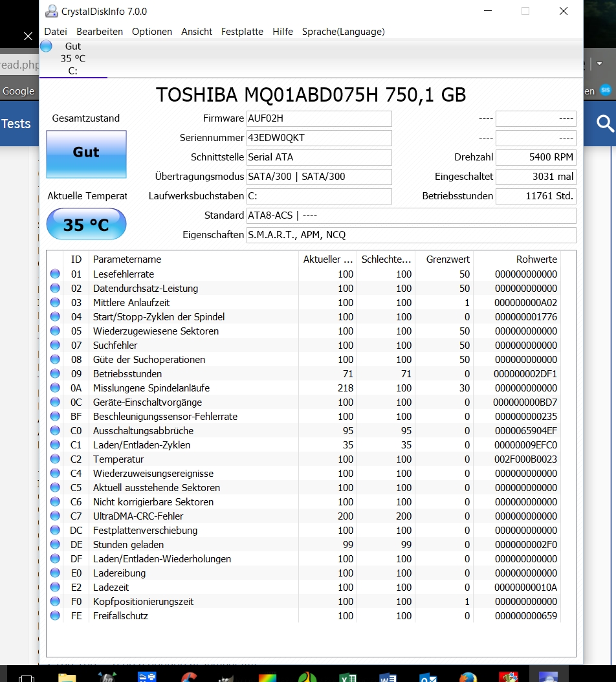Open the Bearbeiten menu
The height and width of the screenshot is (682, 616).
click(100, 31)
